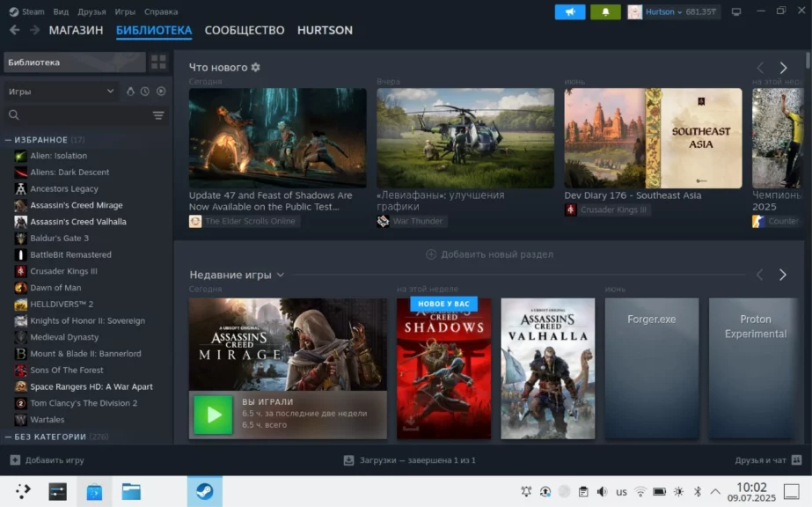Open the МАГАЗИН tab
The image size is (812, 507).
click(76, 30)
